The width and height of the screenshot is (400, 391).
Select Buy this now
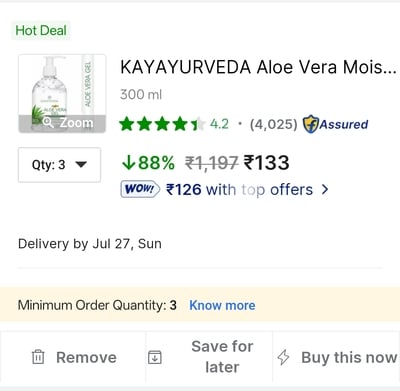349,357
